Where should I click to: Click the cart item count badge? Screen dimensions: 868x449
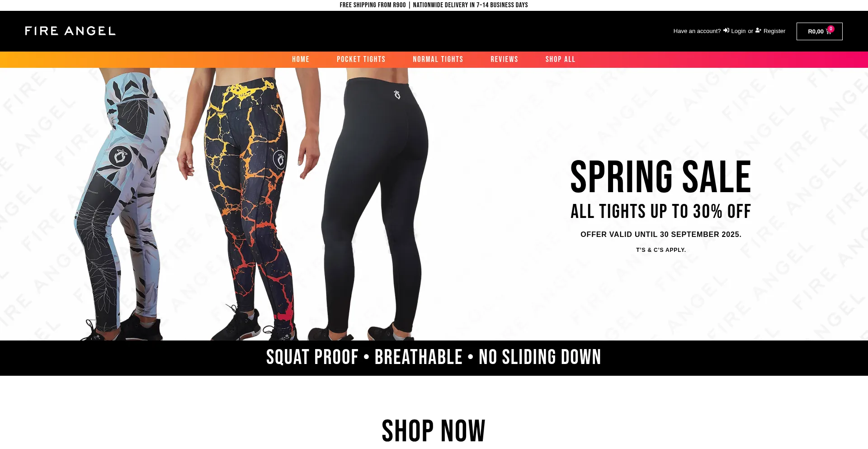831,28
